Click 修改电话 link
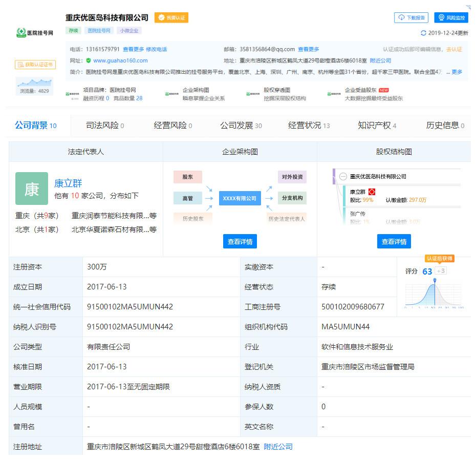 156,49
